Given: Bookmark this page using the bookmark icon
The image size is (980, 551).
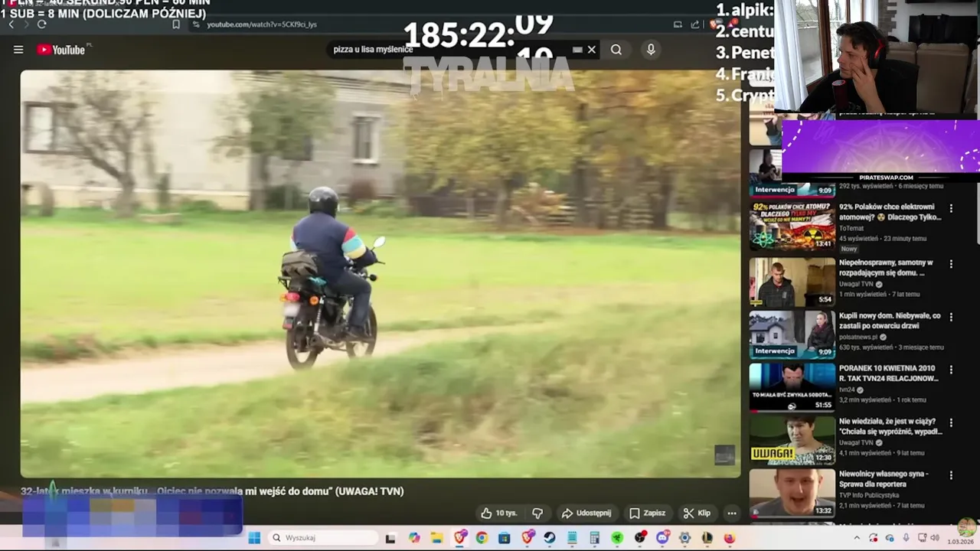Looking at the screenshot, I should coord(176,24).
